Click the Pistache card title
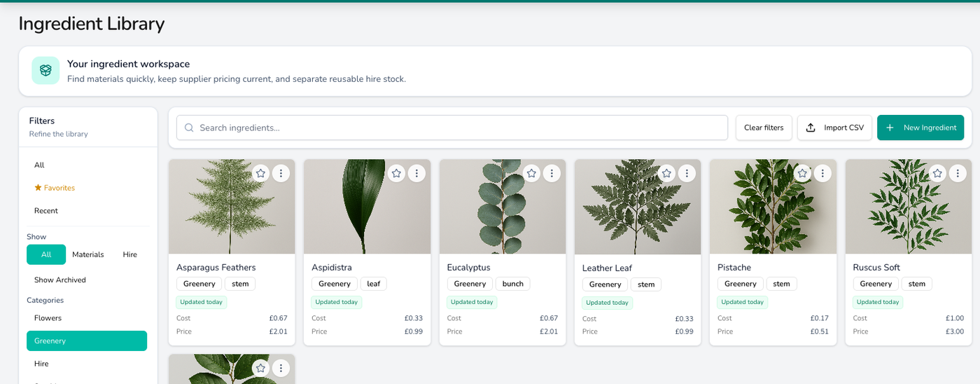 [734, 268]
